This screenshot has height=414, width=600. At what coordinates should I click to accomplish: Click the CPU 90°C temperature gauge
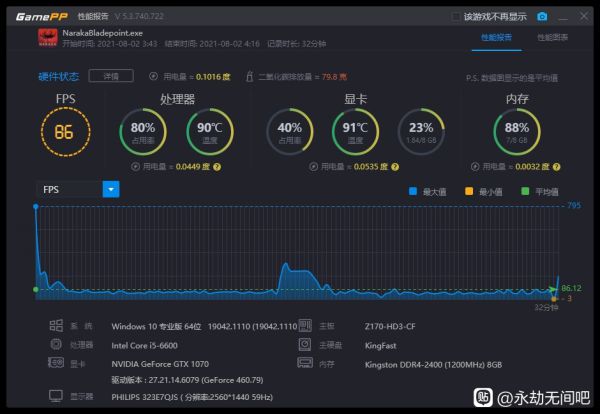(209, 132)
